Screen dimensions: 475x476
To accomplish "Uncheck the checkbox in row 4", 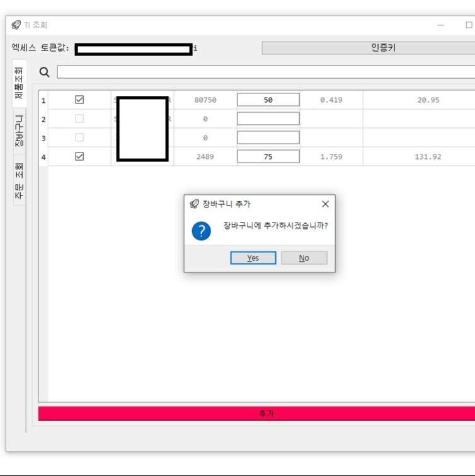I will coord(79,156).
